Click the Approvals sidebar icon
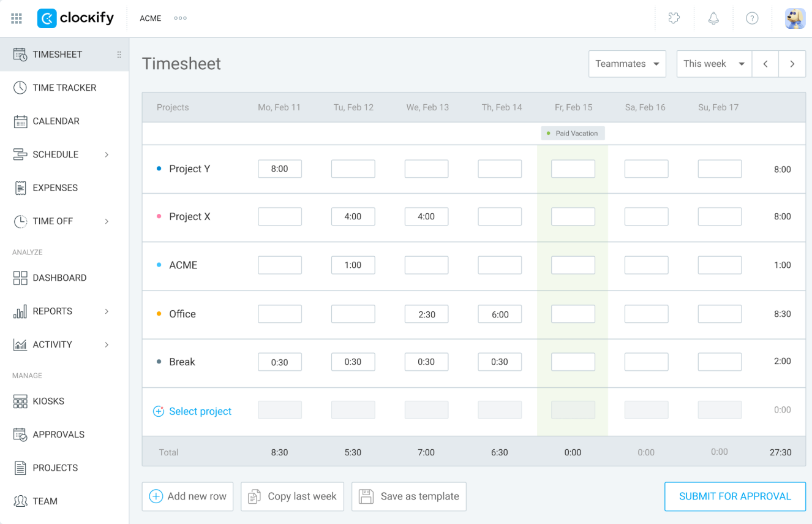 [x=20, y=435]
